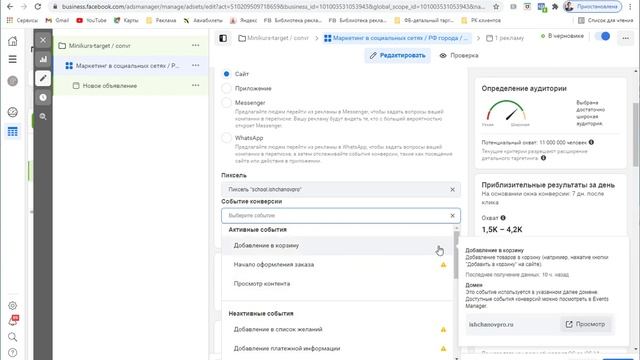Screen dimensions: 640x360
Task: Select the Приложение radio option
Action: click(x=227, y=88)
